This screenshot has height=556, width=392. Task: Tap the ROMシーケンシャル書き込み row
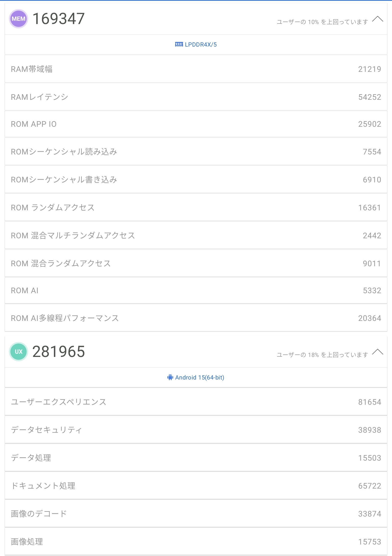click(x=196, y=180)
